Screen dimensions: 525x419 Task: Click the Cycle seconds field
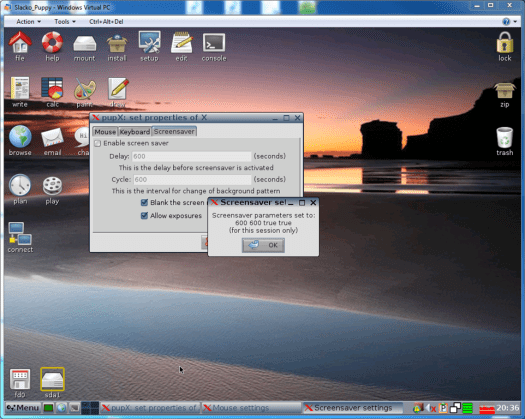(x=192, y=180)
